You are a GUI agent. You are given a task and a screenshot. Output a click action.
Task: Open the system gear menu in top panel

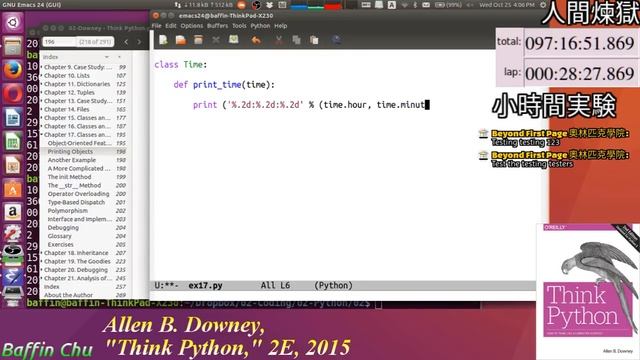pos(543,5)
